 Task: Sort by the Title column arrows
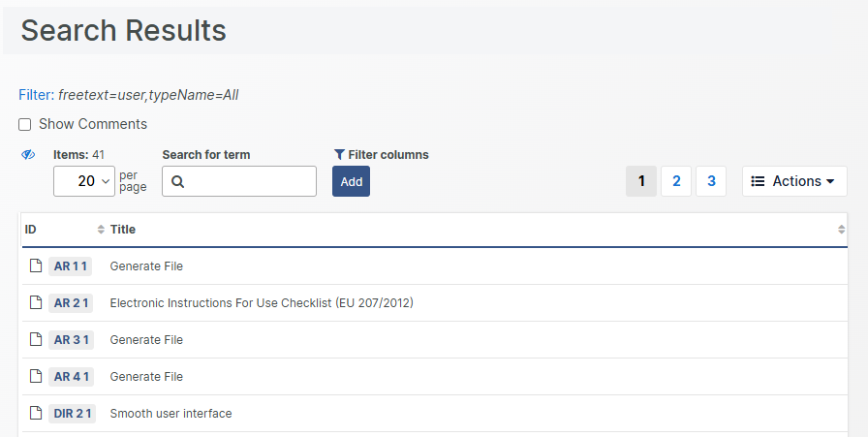pos(841,230)
